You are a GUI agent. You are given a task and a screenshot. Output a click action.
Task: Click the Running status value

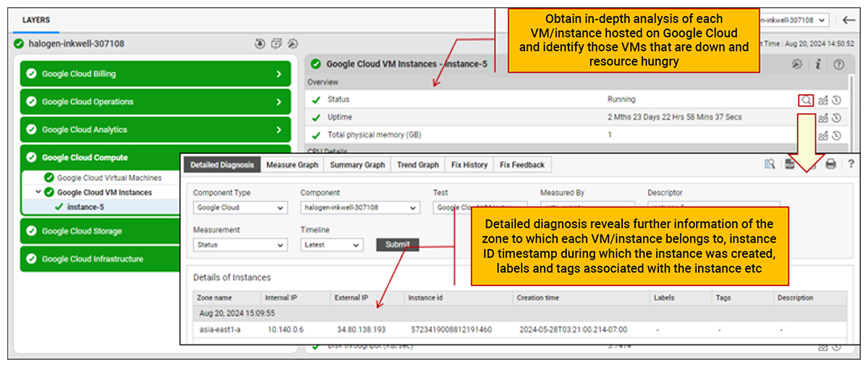click(x=621, y=100)
